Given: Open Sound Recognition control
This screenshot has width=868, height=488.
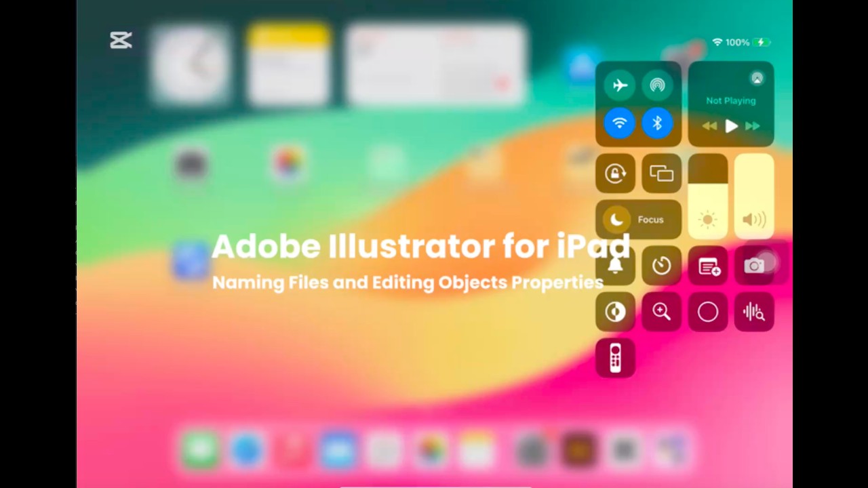Looking at the screenshot, I should [x=754, y=312].
